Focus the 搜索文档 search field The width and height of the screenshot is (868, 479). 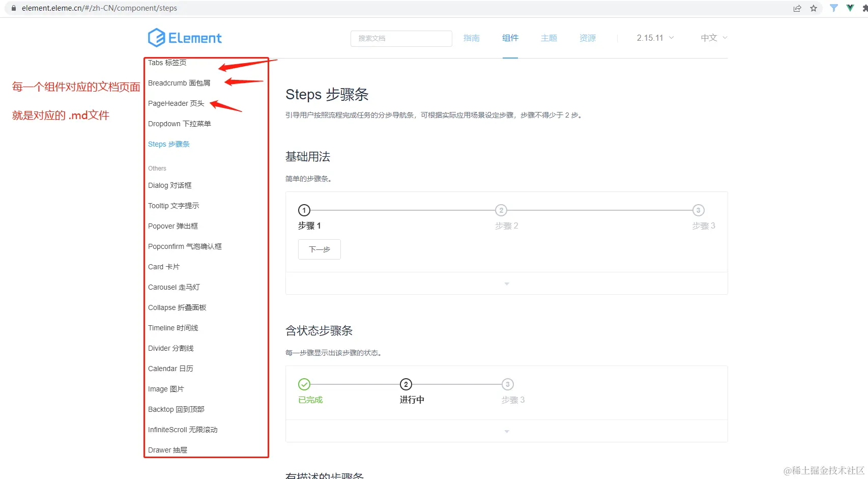point(401,38)
